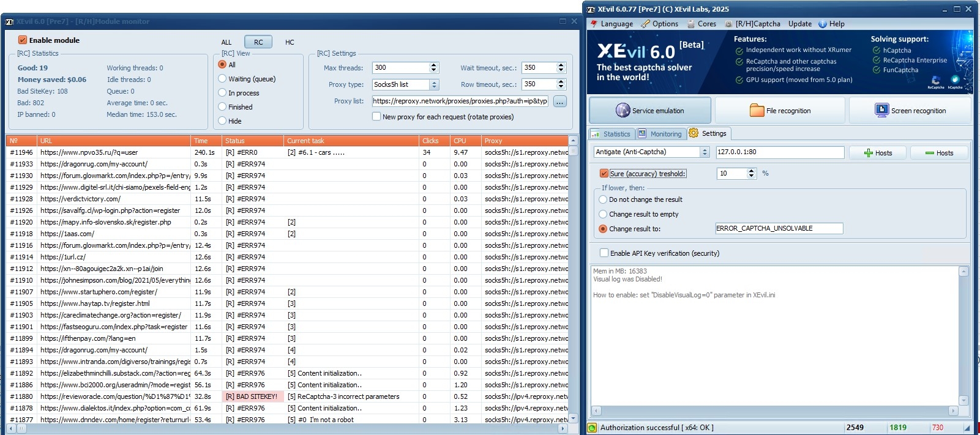This screenshot has width=980, height=435.
Task: Click the green minus Hosts icon
Action: point(929,153)
